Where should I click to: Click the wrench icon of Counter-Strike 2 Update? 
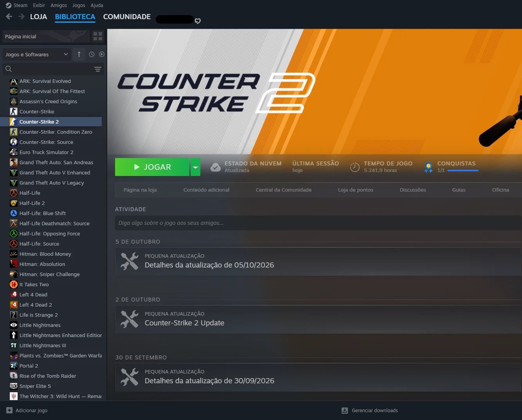click(x=130, y=319)
